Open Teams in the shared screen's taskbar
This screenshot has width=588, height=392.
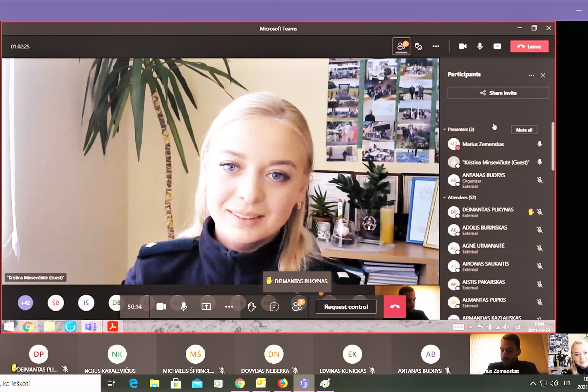90,327
